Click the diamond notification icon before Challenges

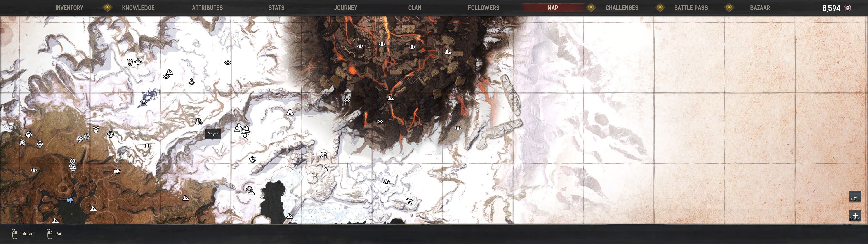[591, 7]
